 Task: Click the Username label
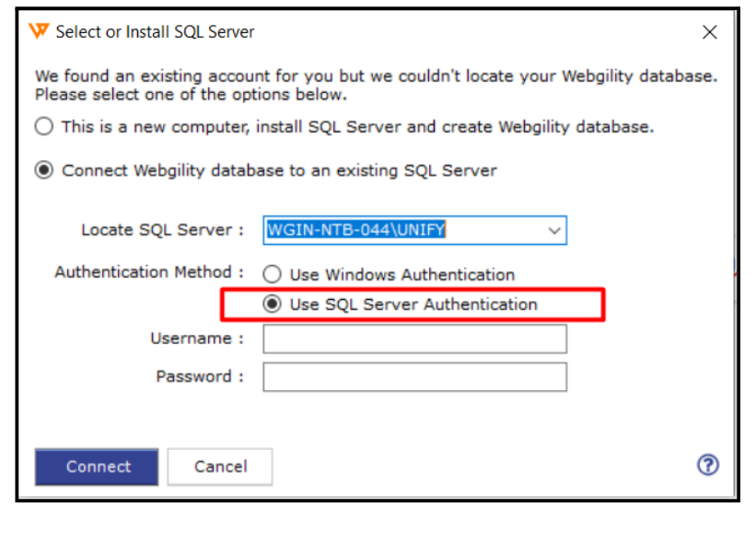coord(197,339)
